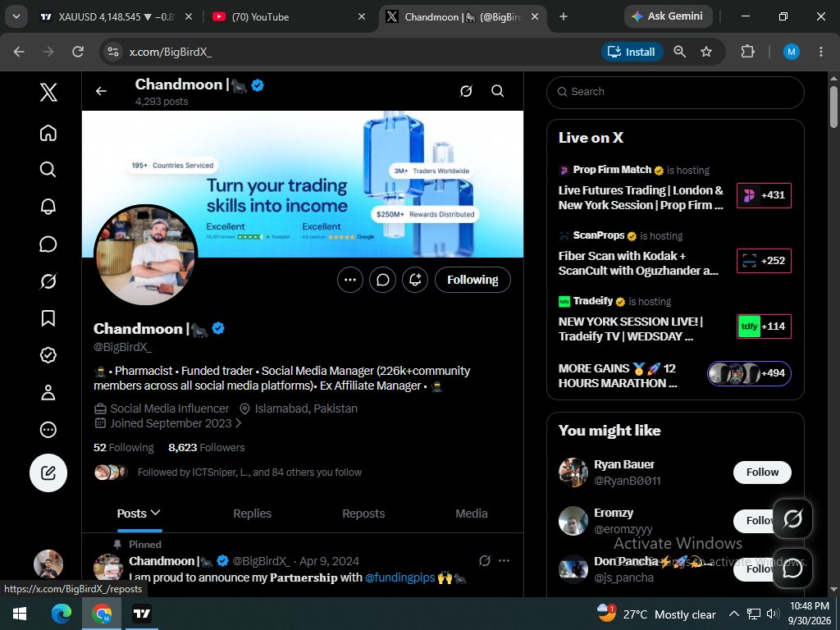Open three-dot menu on pinned post
This screenshot has width=840, height=630.
pos(504,560)
